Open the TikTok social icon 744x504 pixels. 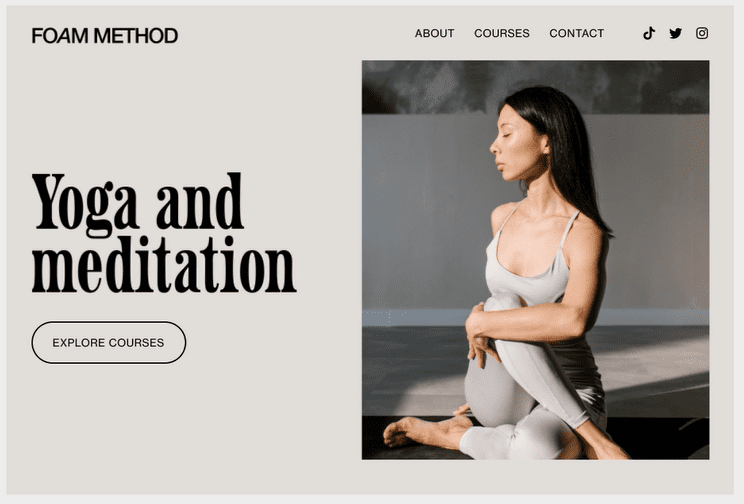(x=649, y=33)
